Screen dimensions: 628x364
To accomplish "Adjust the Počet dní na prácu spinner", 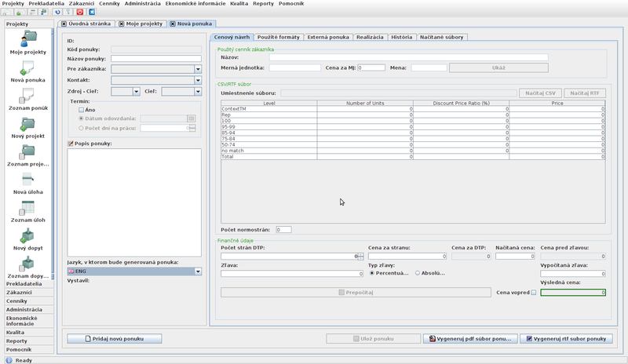I will [x=192, y=128].
